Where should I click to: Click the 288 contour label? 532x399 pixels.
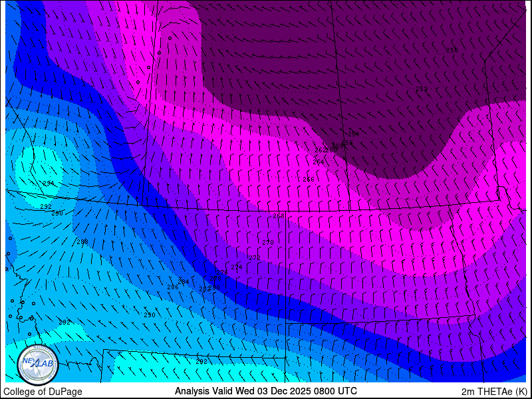tap(82, 241)
